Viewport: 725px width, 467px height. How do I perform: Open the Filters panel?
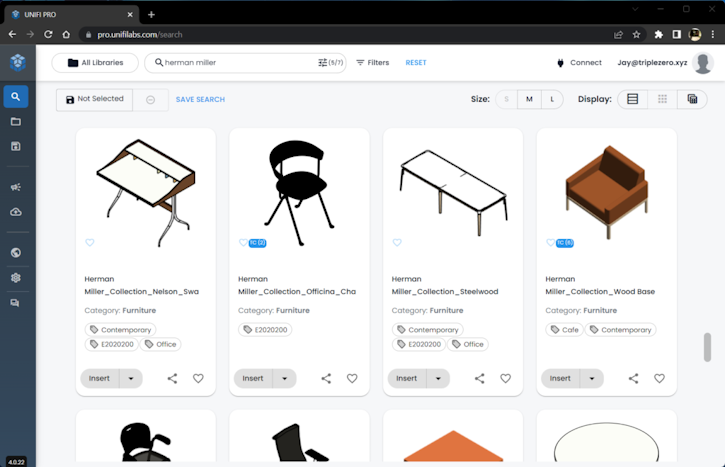click(373, 62)
